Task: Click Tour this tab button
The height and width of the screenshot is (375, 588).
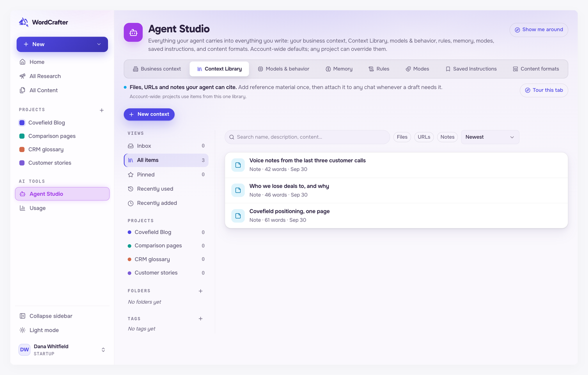Action: (x=544, y=90)
